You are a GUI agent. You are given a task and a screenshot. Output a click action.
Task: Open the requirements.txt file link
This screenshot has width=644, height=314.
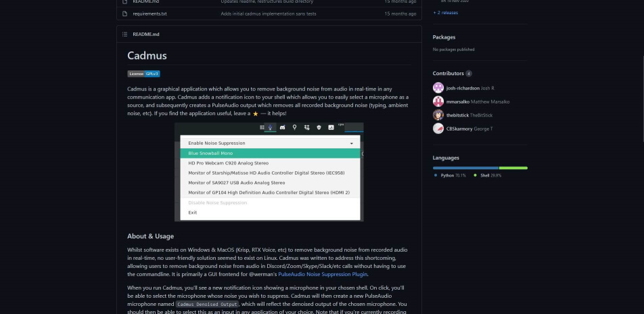tap(149, 14)
